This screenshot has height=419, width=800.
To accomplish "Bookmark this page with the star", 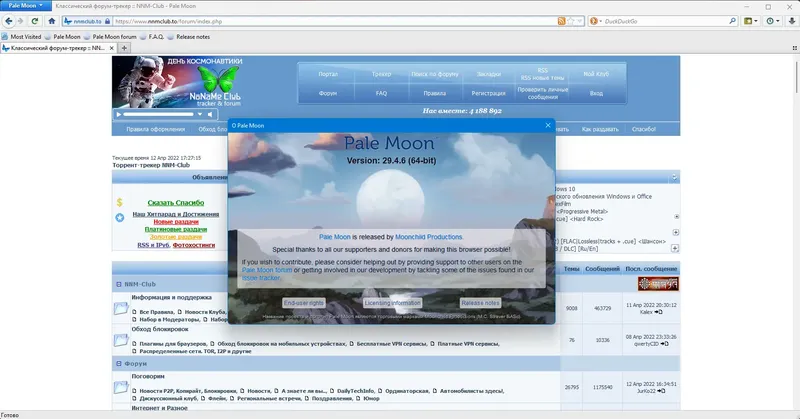I will (570, 21).
